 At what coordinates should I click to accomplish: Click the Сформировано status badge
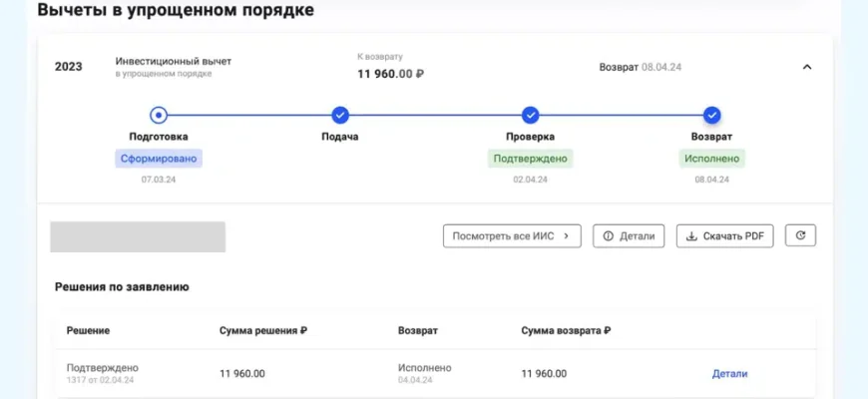coord(159,159)
